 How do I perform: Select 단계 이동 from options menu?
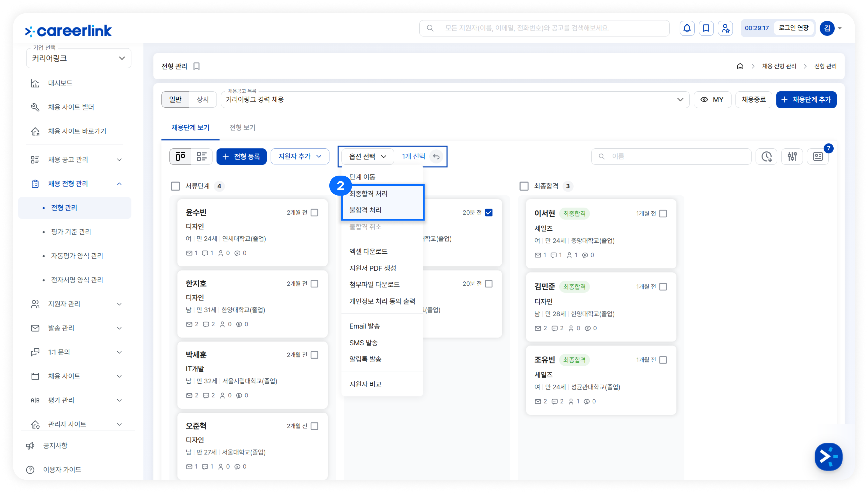[382, 177]
